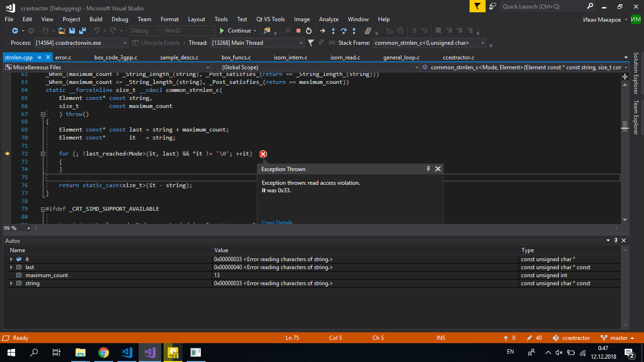Open Google Chrome from the taskbar
Image resolution: width=644 pixels, height=362 pixels.
click(103, 352)
